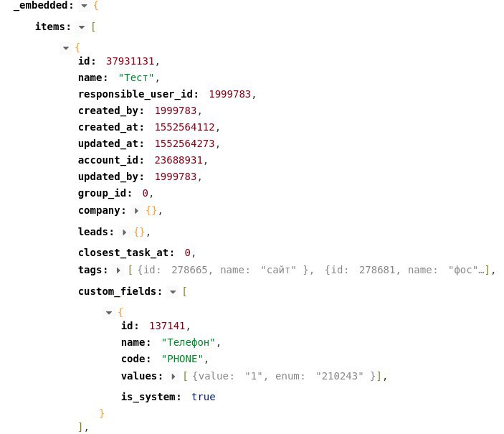
Task: Collapse the first item object under items
Action: 66,48
